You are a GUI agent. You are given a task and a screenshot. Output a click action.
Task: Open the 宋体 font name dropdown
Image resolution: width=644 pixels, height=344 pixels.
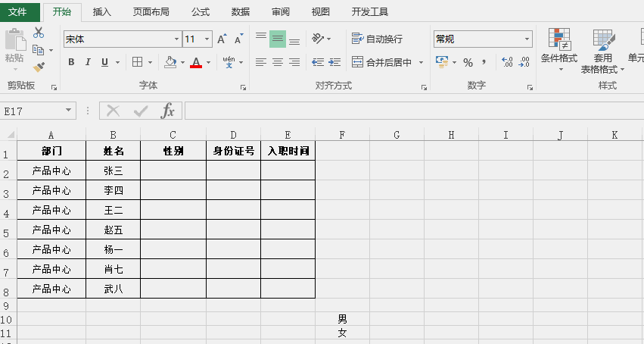tap(176, 39)
